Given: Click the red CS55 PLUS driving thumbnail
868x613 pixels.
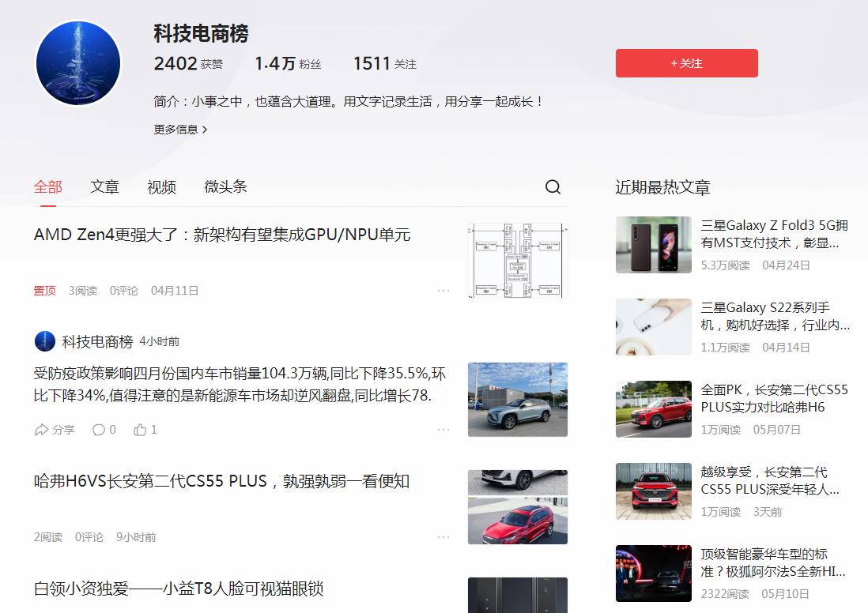Looking at the screenshot, I should [653, 409].
